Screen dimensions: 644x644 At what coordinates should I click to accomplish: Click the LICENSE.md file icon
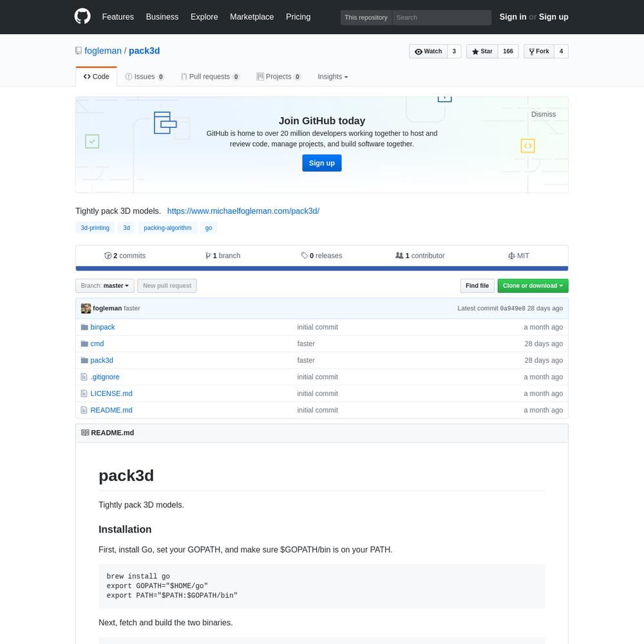(84, 393)
